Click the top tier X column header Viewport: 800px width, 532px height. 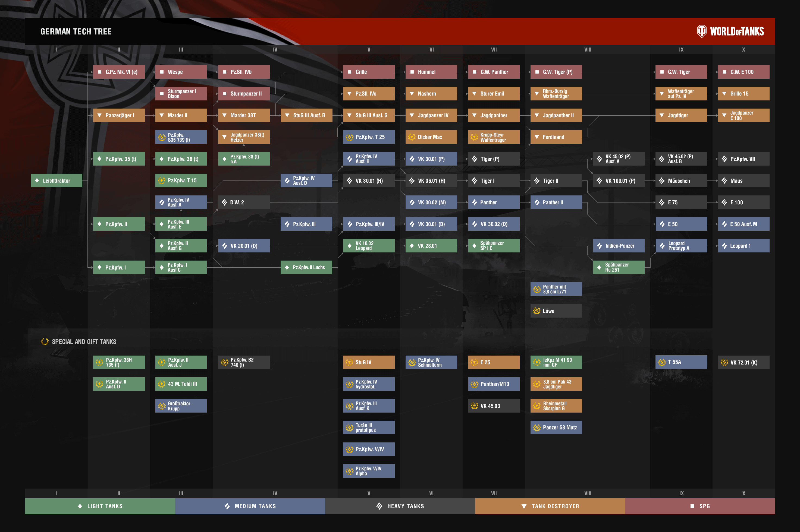744,49
